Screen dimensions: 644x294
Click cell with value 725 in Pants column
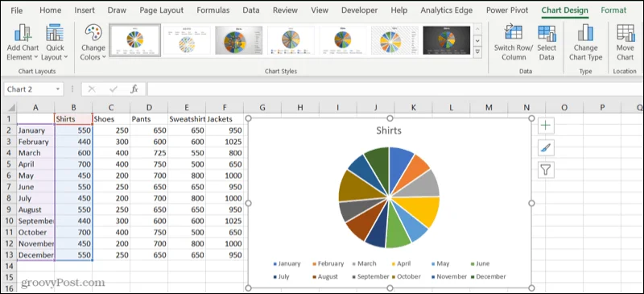(x=149, y=153)
